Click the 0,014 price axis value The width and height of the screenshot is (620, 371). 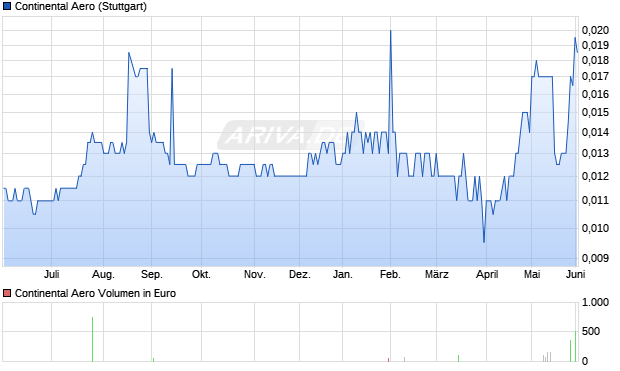[x=595, y=132]
